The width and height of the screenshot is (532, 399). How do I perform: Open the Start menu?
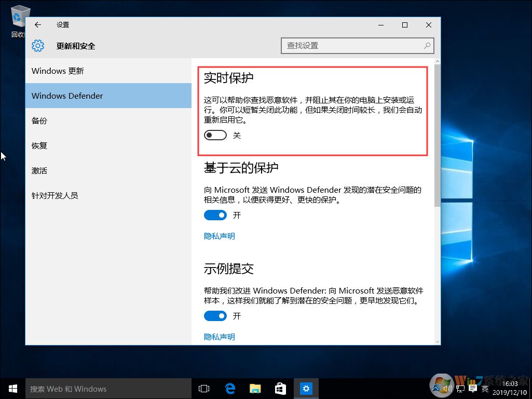point(12,388)
